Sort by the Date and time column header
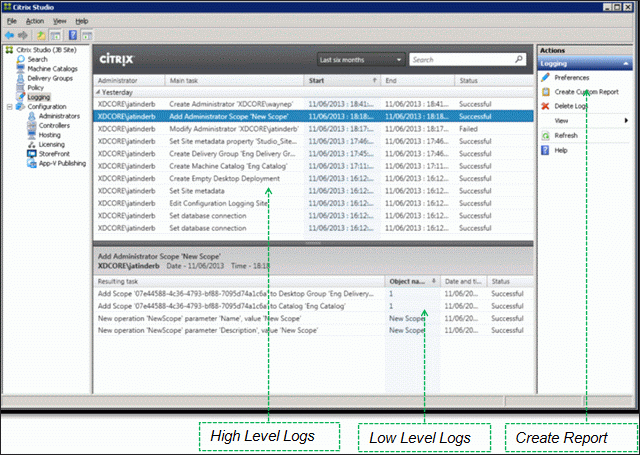The width and height of the screenshot is (640, 455). [464, 281]
